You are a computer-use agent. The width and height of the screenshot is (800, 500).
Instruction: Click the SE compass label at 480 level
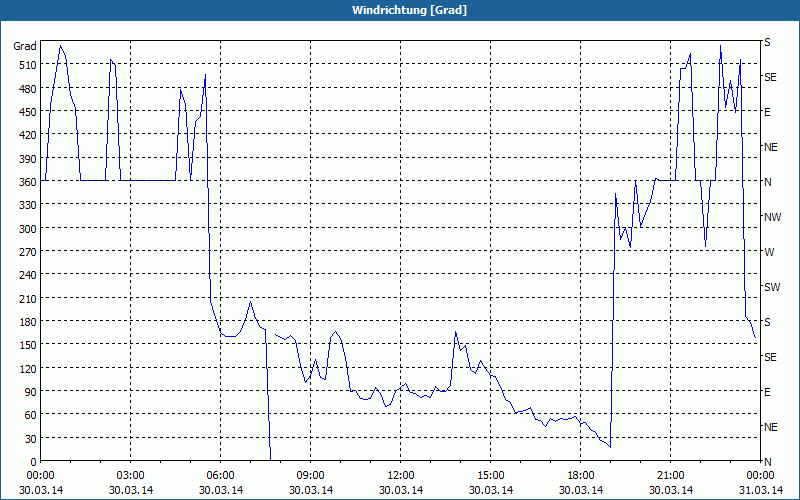click(x=770, y=77)
